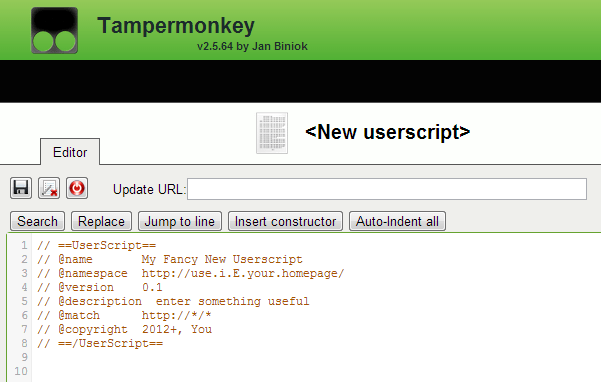Click the @version 0.1 line
This screenshot has height=382, width=601.
click(x=100, y=287)
